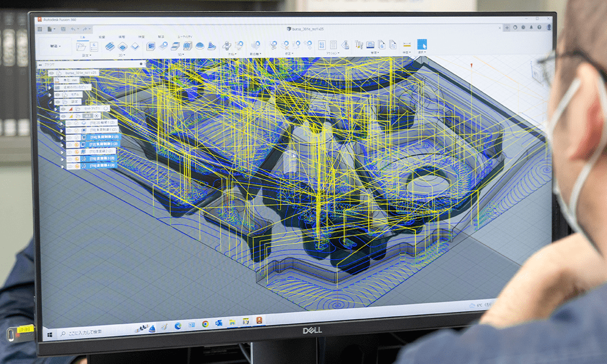Open the notifications bell icon
Image resolution: width=607 pixels, height=364 pixels.
(x=531, y=27)
